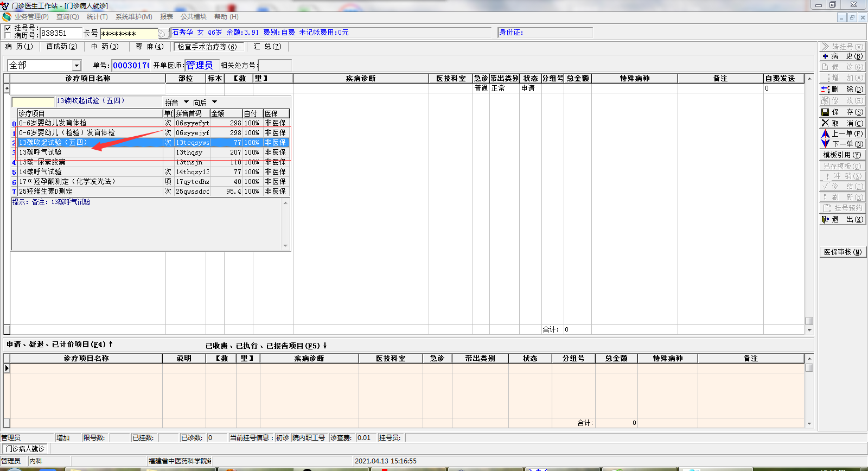Toggle the 挂号号 checkbox
This screenshot has height=471, width=868.
point(7,28)
